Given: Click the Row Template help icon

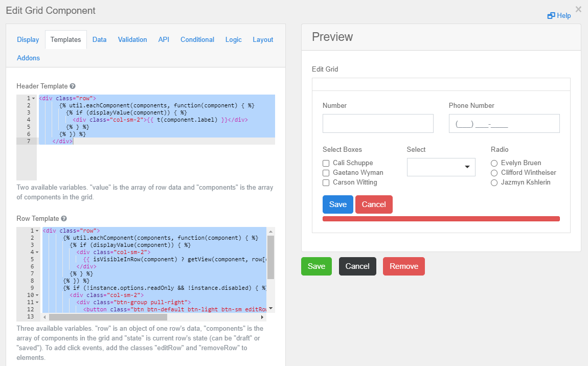Looking at the screenshot, I should point(64,219).
